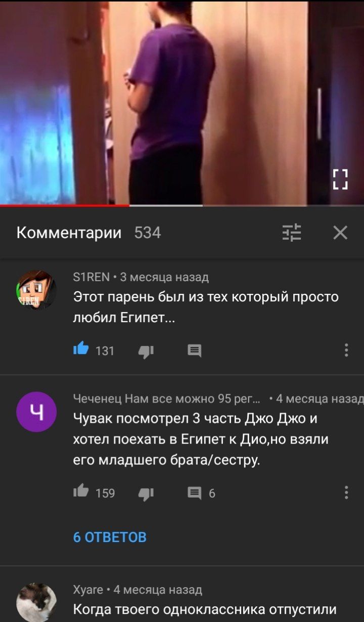
Task: Tap the fullscreen icon on the video
Action: (x=341, y=179)
